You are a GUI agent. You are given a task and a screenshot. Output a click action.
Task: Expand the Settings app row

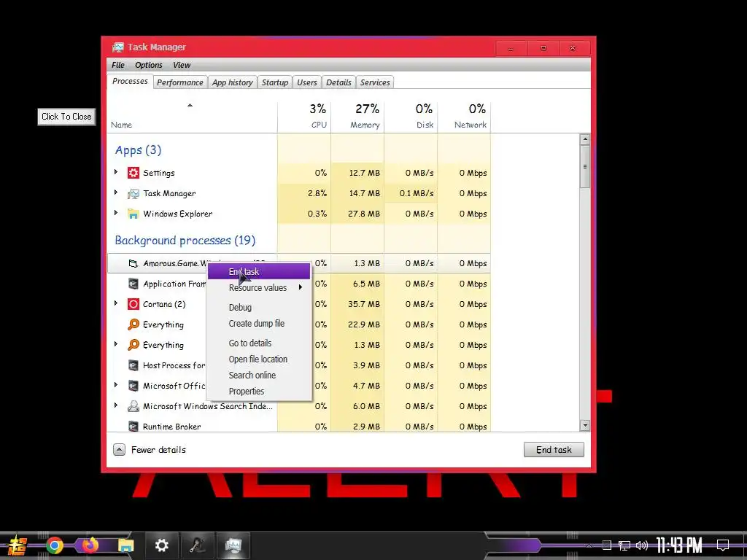click(x=116, y=172)
